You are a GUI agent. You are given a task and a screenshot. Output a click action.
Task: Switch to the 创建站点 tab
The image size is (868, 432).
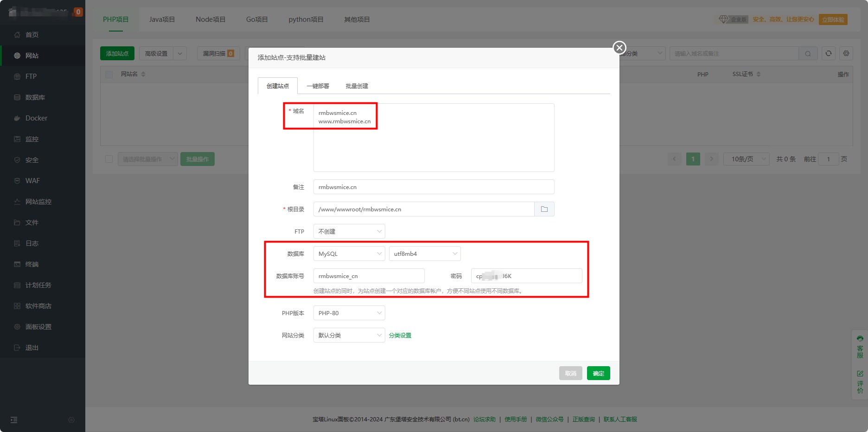click(278, 86)
